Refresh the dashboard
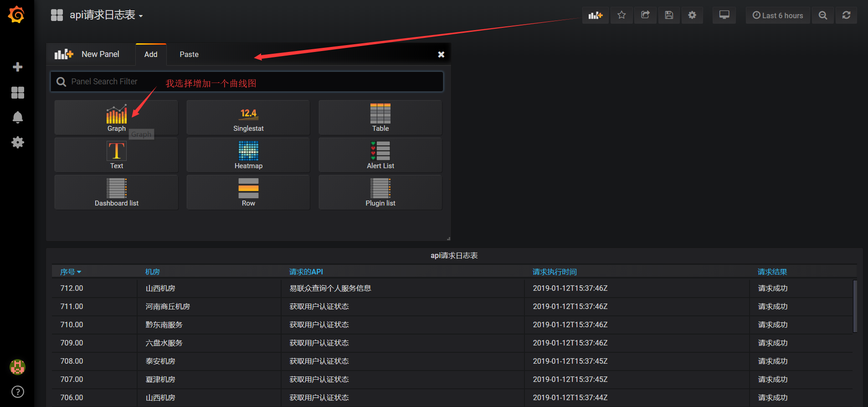This screenshot has height=407, width=868. [x=846, y=15]
